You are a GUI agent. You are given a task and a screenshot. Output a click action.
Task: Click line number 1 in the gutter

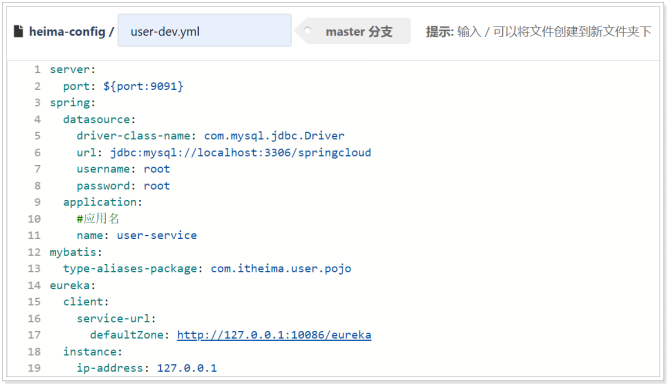[x=38, y=69]
